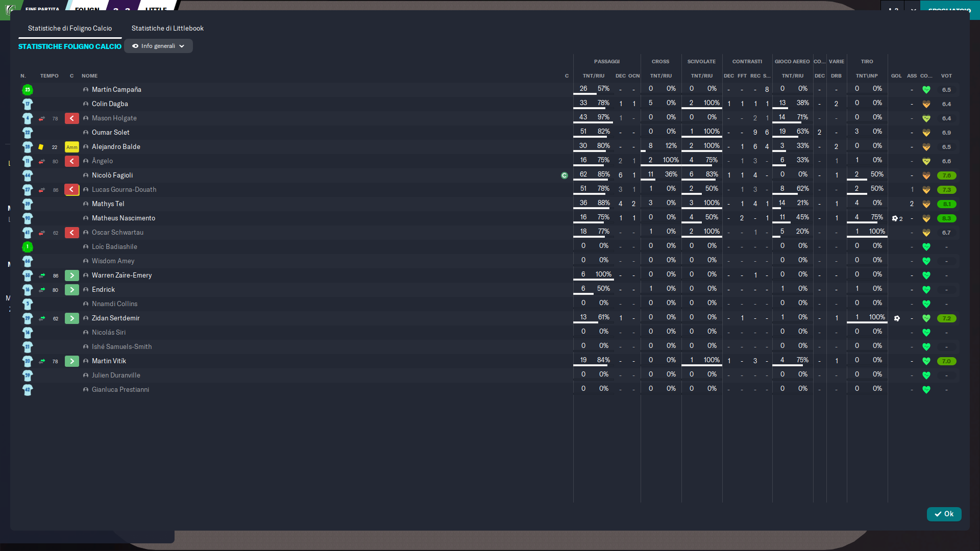Click the Amm booking label for Alejandro Balde
The height and width of the screenshot is (551, 980).
click(x=72, y=147)
